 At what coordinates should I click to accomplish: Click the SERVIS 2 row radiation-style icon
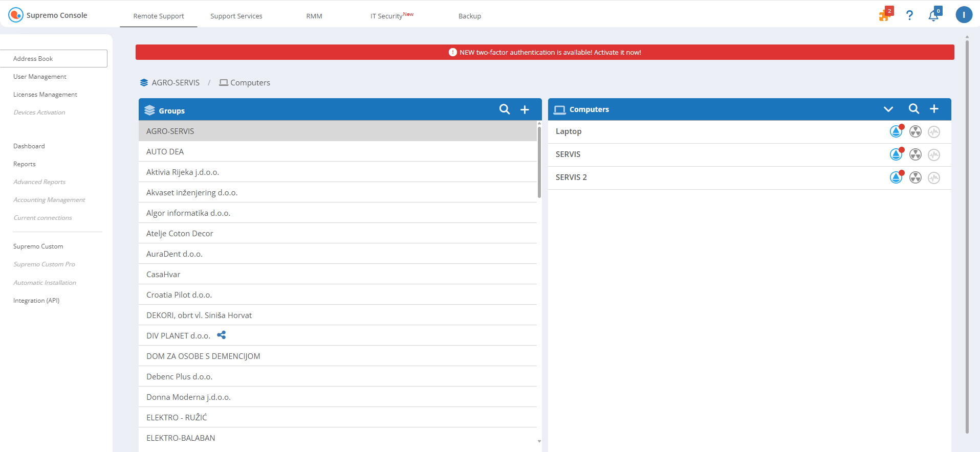point(916,178)
